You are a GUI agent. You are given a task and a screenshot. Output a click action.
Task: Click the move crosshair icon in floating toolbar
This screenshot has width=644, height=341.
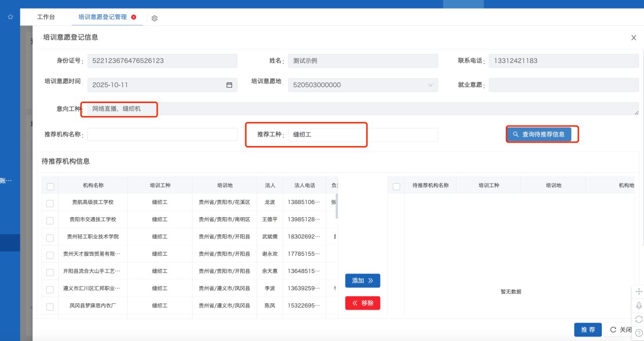point(639,292)
